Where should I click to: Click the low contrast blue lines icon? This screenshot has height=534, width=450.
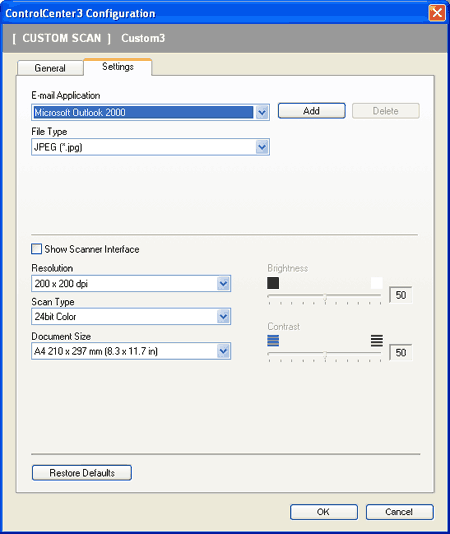[x=273, y=341]
